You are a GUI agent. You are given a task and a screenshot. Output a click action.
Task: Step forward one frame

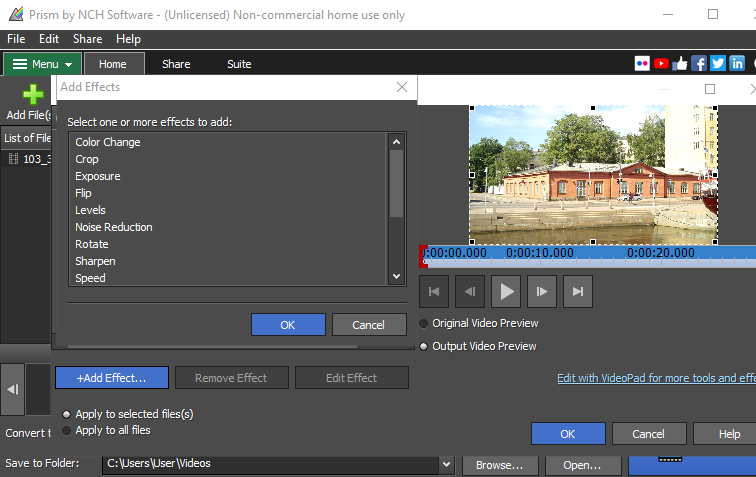pos(542,291)
